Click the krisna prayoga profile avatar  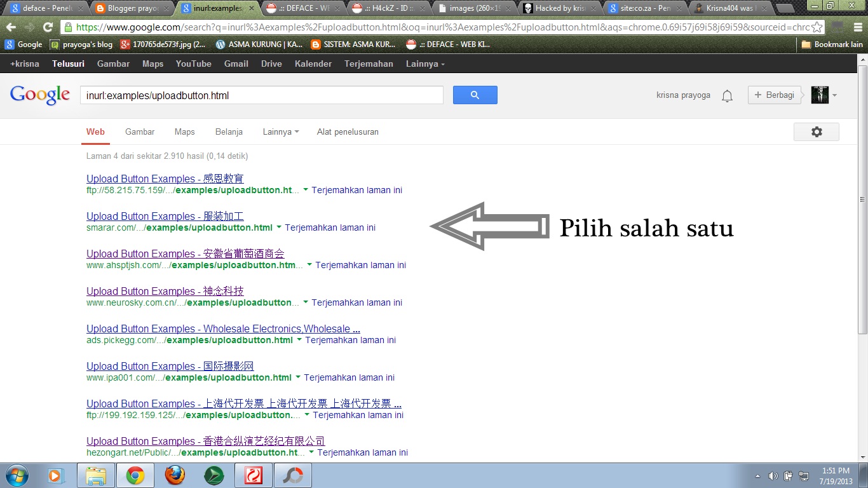coord(820,95)
